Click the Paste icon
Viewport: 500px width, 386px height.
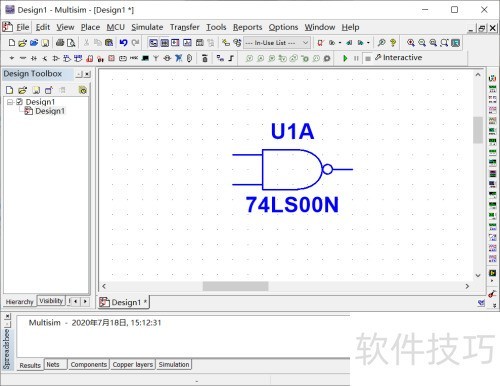(x=109, y=43)
